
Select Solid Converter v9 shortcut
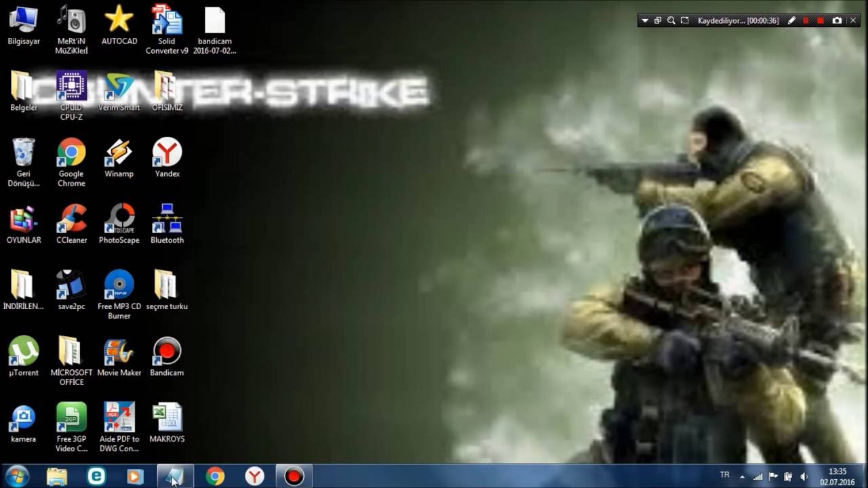(167, 30)
